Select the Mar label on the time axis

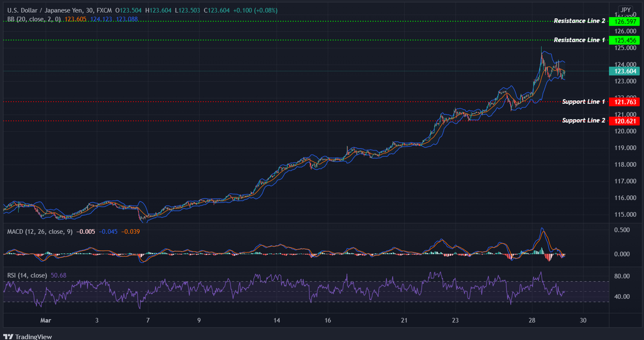point(46,320)
